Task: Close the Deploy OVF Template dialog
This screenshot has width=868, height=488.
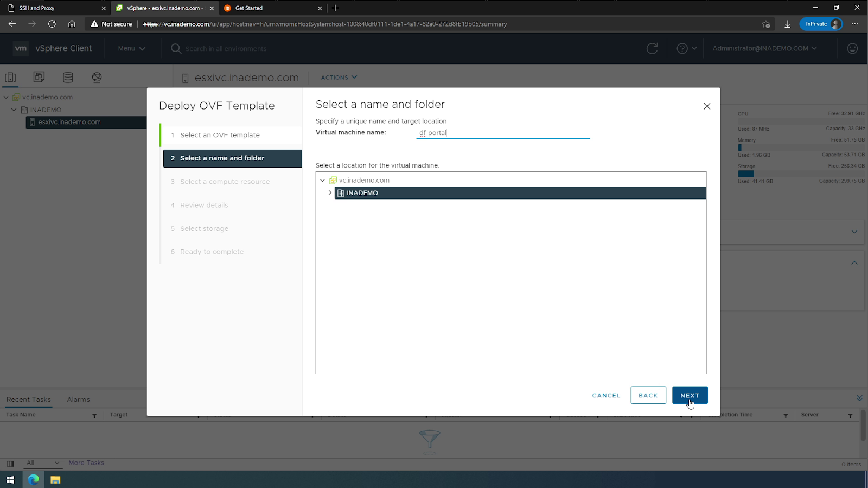Action: 707,106
